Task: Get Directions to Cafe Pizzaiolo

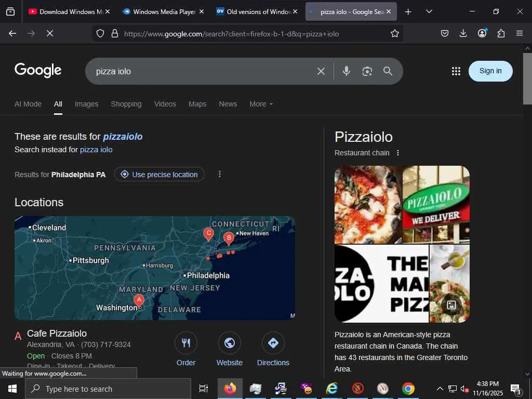Action: [273, 343]
